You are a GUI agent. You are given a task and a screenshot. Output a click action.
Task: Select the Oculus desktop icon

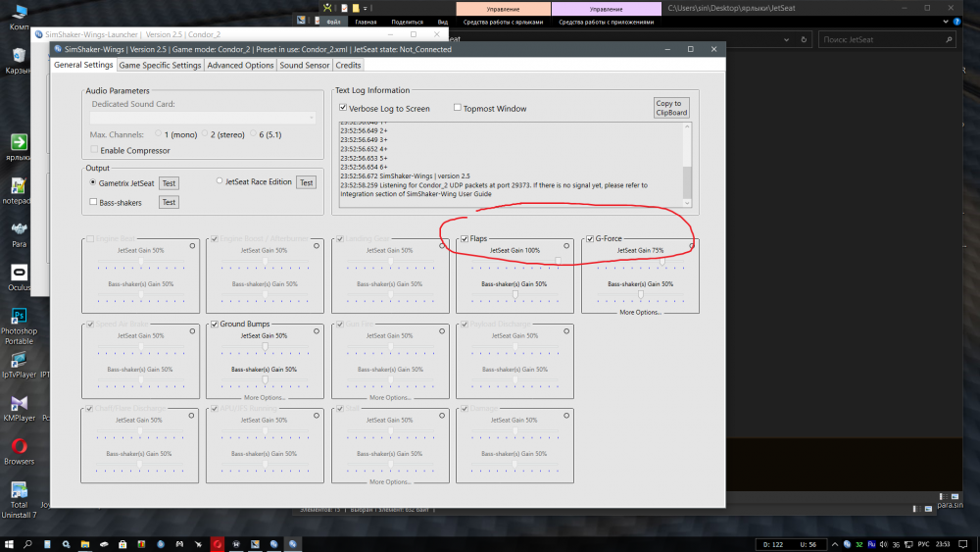pyautogui.click(x=19, y=277)
